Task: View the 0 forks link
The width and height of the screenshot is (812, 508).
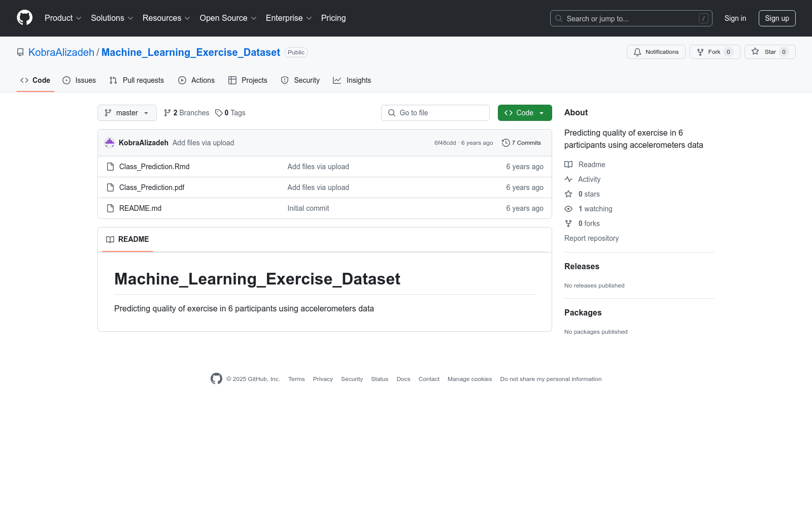Action: pos(583,224)
